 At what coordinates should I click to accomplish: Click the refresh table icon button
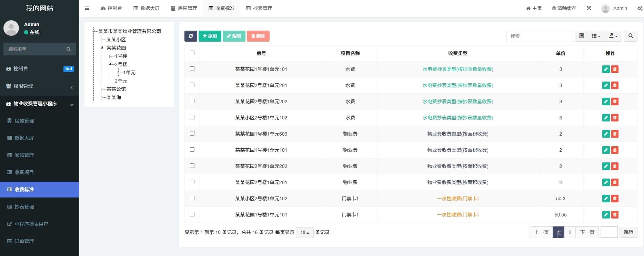[191, 36]
